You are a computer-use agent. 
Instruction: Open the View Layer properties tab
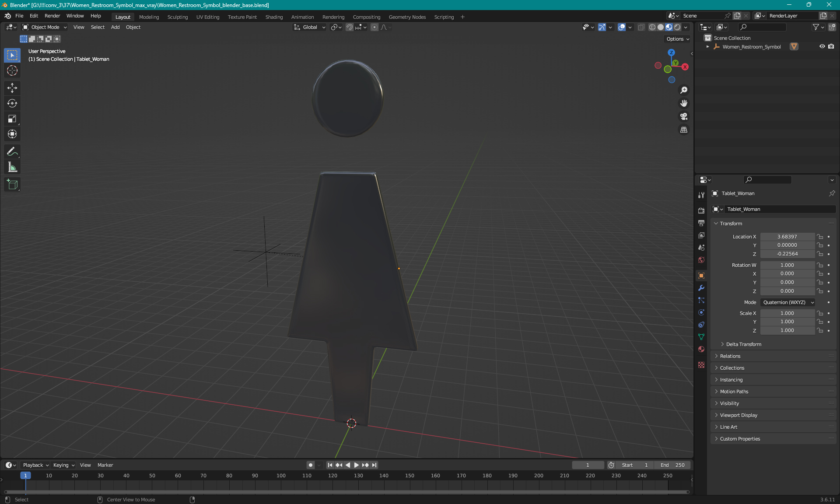point(701,235)
